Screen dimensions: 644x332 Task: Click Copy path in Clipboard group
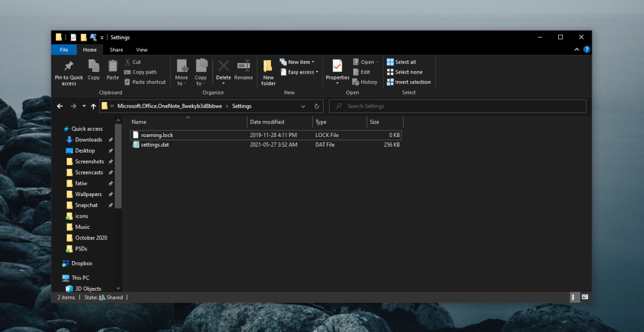140,72
